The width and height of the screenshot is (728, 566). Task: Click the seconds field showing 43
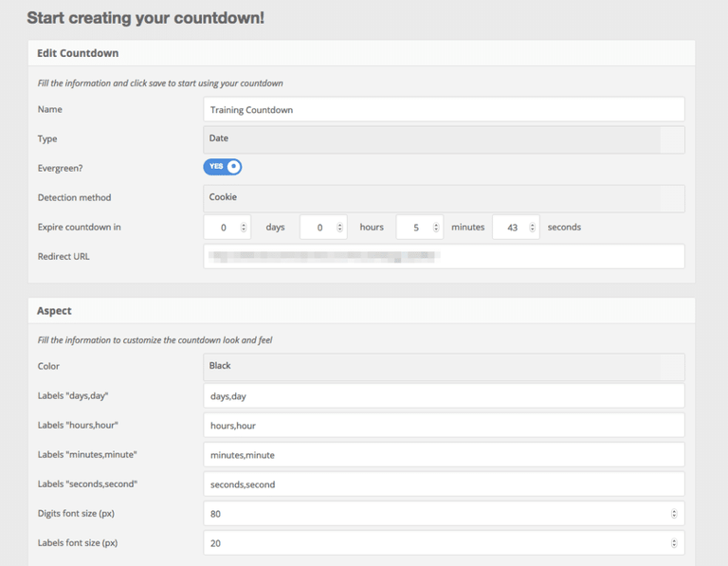pyautogui.click(x=516, y=227)
